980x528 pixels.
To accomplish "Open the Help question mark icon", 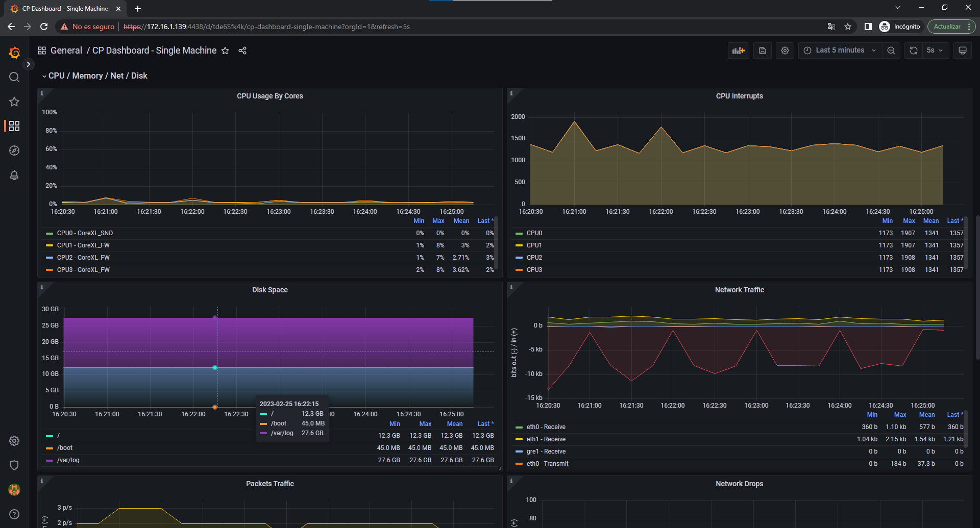I will point(14,514).
